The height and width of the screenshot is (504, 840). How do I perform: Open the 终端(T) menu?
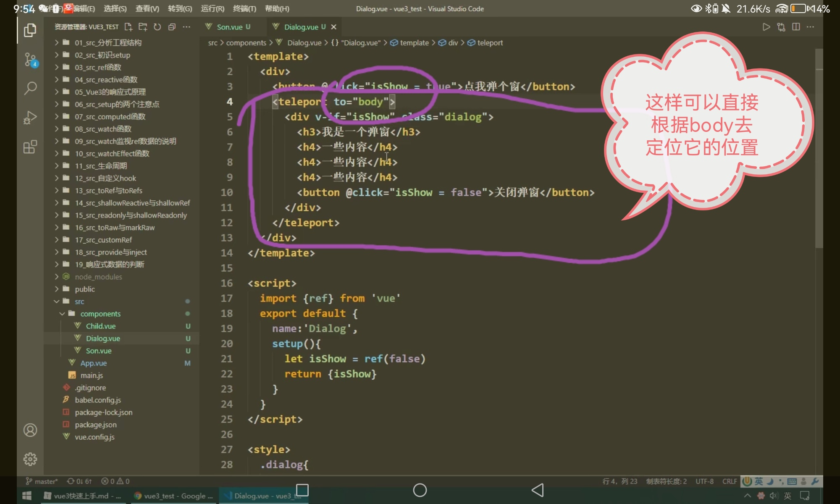pyautogui.click(x=244, y=8)
